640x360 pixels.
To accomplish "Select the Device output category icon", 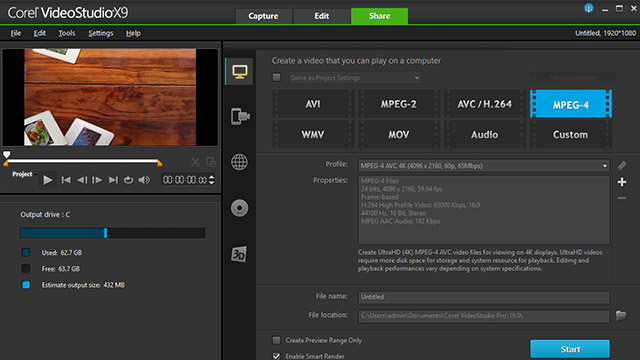I will tap(240, 117).
